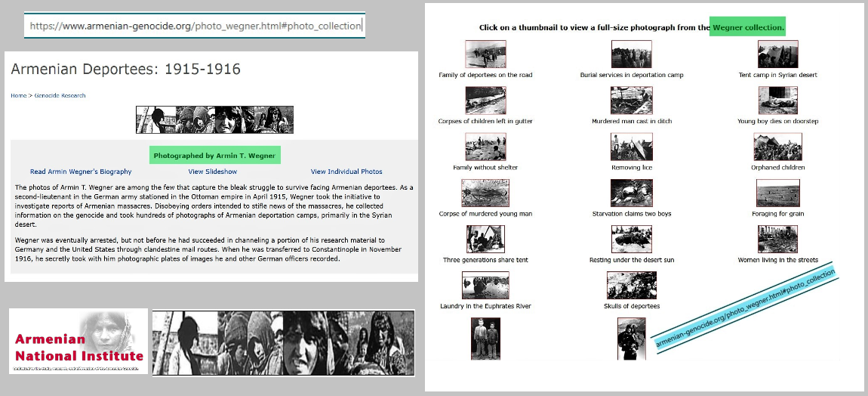Open the Home breadcrumb link
Image resolution: width=868 pixels, height=396 pixels.
point(18,96)
